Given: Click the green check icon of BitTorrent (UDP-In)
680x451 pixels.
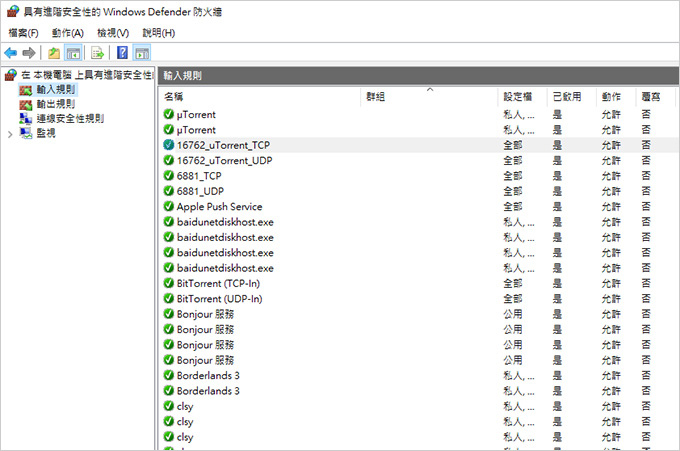Looking at the screenshot, I should pos(169,299).
